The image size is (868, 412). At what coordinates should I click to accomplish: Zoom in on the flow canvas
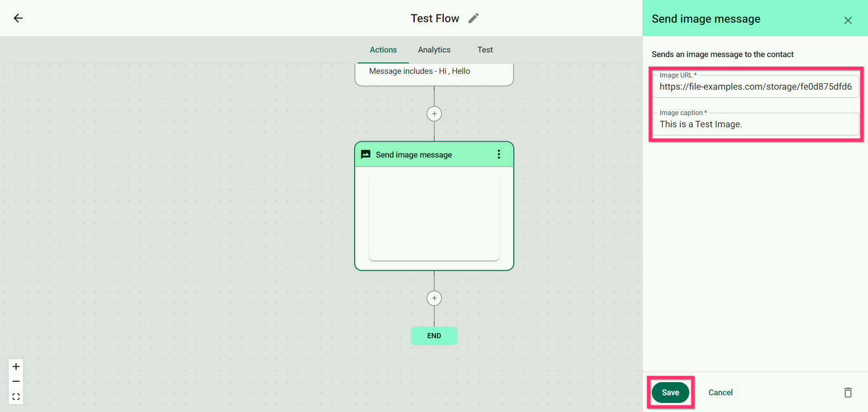tap(16, 366)
